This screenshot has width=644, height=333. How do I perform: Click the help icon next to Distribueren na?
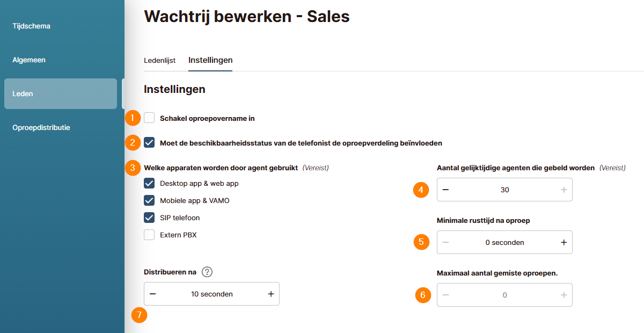207,272
